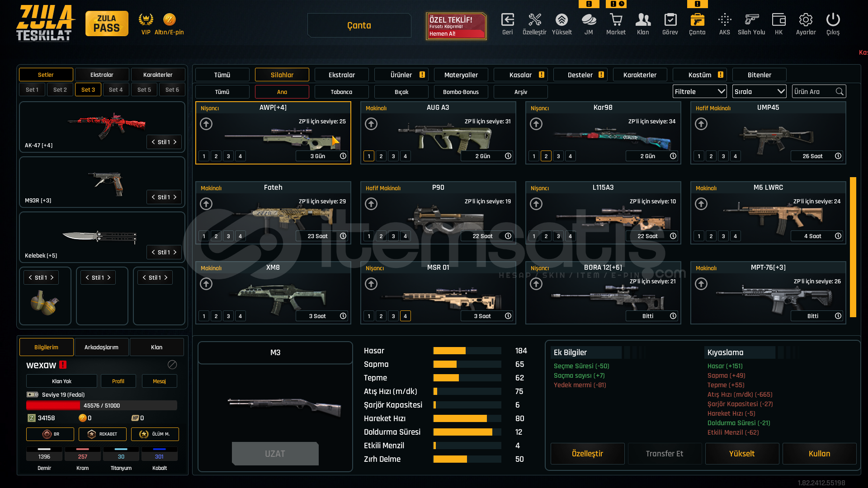Switch to the Tabanca category tab
Image resolution: width=868 pixels, height=488 pixels.
[x=341, y=92]
